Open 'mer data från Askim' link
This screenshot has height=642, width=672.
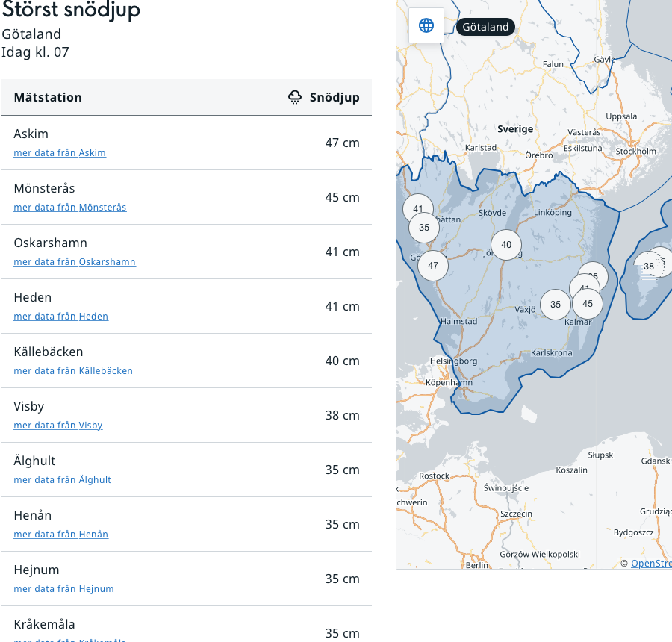(x=60, y=153)
